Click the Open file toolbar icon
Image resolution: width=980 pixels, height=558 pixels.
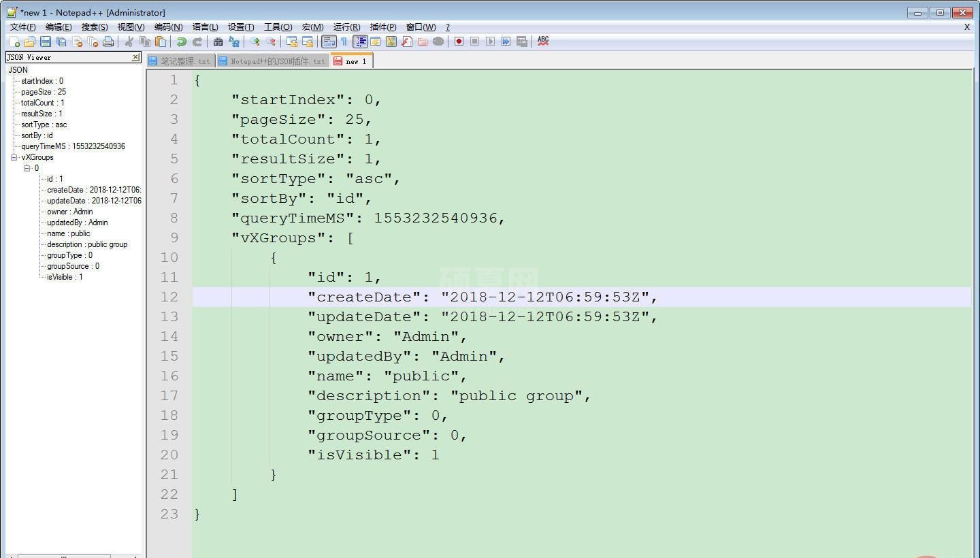(x=29, y=42)
